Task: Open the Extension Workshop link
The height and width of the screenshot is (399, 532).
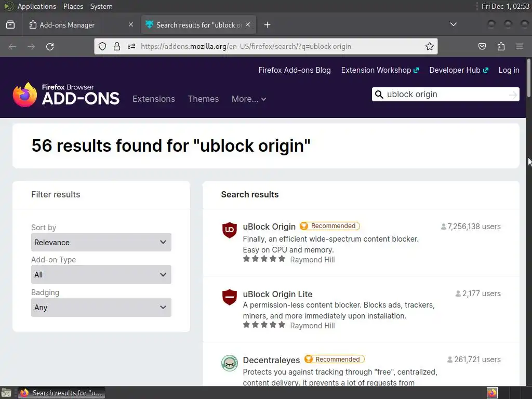Action: pyautogui.click(x=380, y=70)
